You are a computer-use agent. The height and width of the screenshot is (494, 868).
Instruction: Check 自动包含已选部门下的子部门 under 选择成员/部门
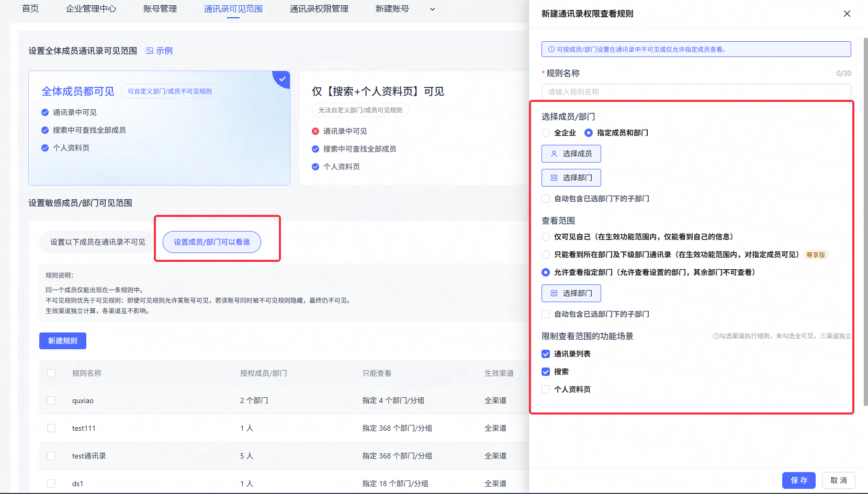(x=546, y=199)
